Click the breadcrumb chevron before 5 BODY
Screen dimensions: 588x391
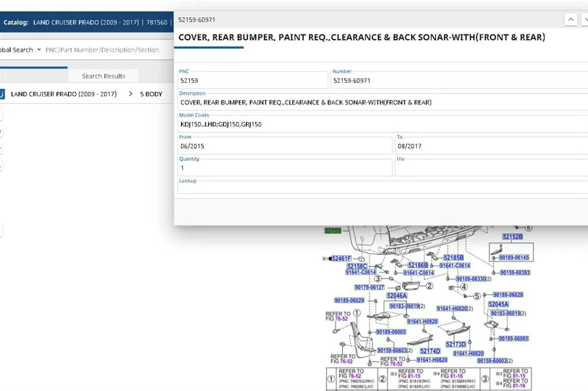pos(131,94)
